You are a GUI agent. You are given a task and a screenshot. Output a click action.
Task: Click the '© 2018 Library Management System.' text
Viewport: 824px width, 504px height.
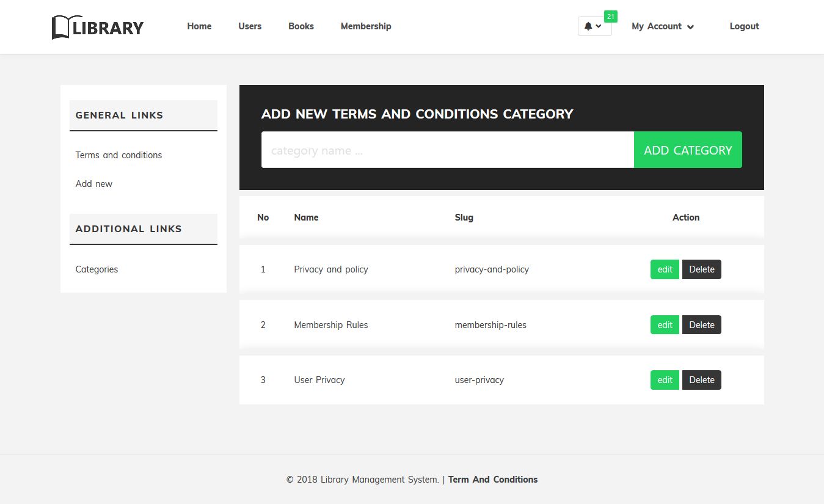click(362, 480)
